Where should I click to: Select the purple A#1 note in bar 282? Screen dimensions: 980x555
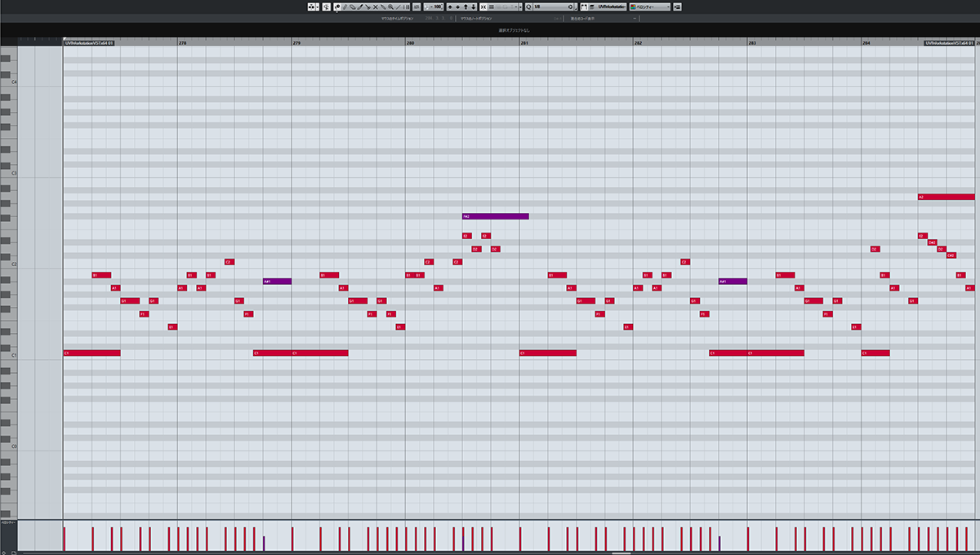(733, 282)
